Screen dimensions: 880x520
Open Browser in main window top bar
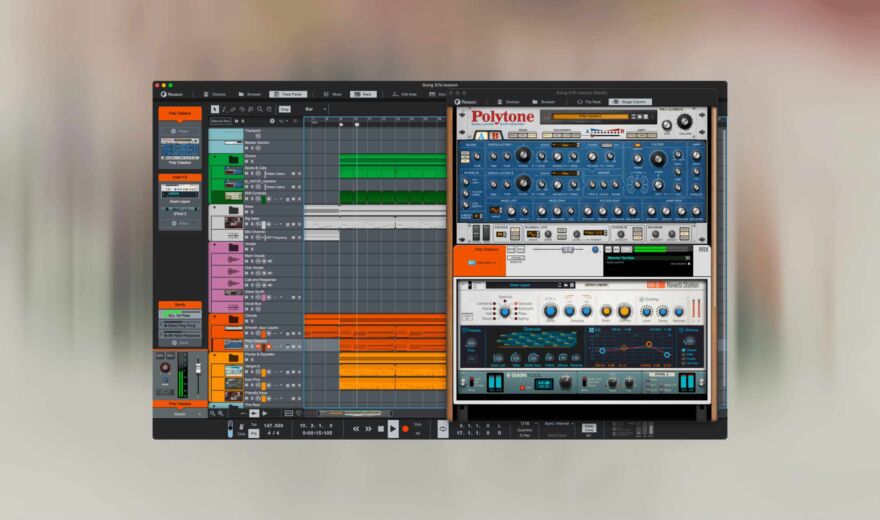(x=250, y=94)
